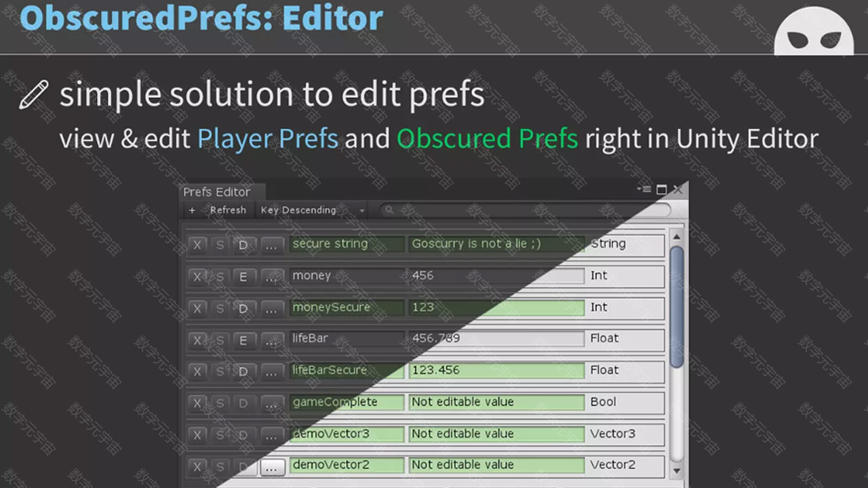The width and height of the screenshot is (868, 488).
Task: Open the more options button for moneySecure
Action: coord(271,308)
